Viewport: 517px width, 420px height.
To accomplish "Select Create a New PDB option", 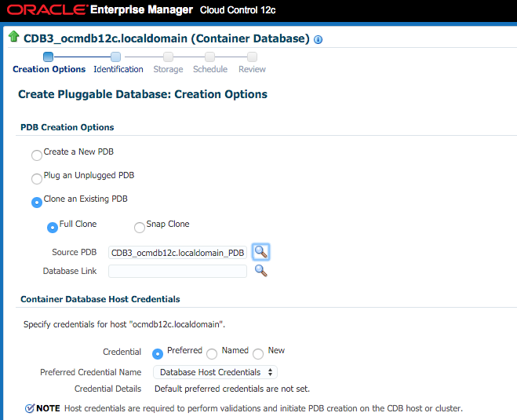I will (x=37, y=155).
